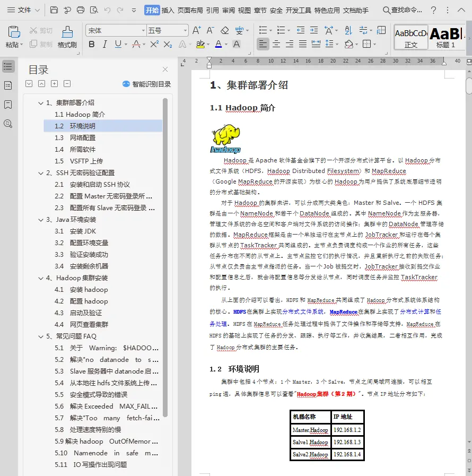Click the increase font size icon
Viewport: 472px width, 476px height.
[196, 31]
